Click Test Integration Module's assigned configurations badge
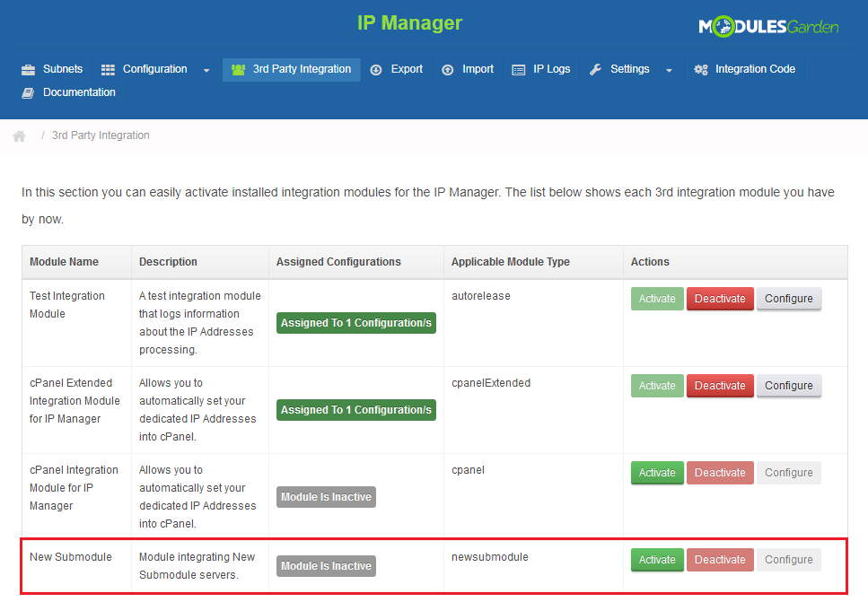 pyautogui.click(x=356, y=323)
